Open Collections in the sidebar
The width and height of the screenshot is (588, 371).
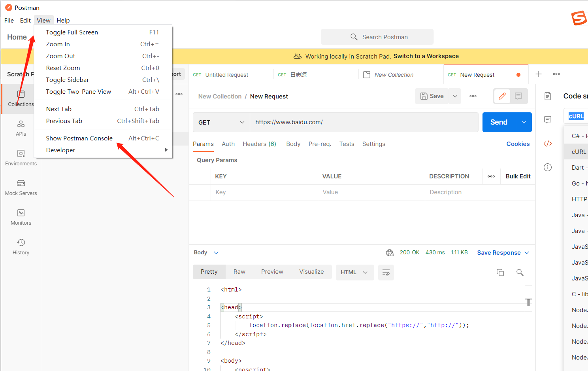coord(21,98)
